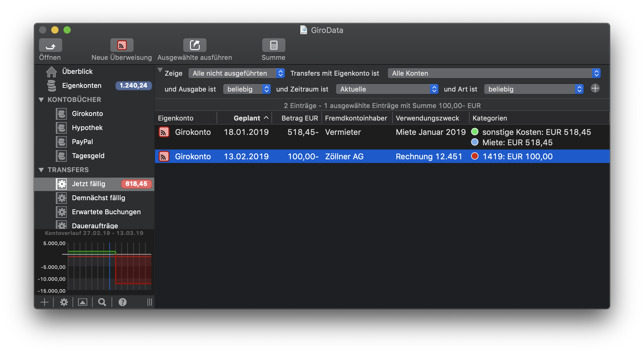This screenshot has width=644, height=354.
Task: Click 'Zöllner AG' payee cell
Action: pos(344,157)
